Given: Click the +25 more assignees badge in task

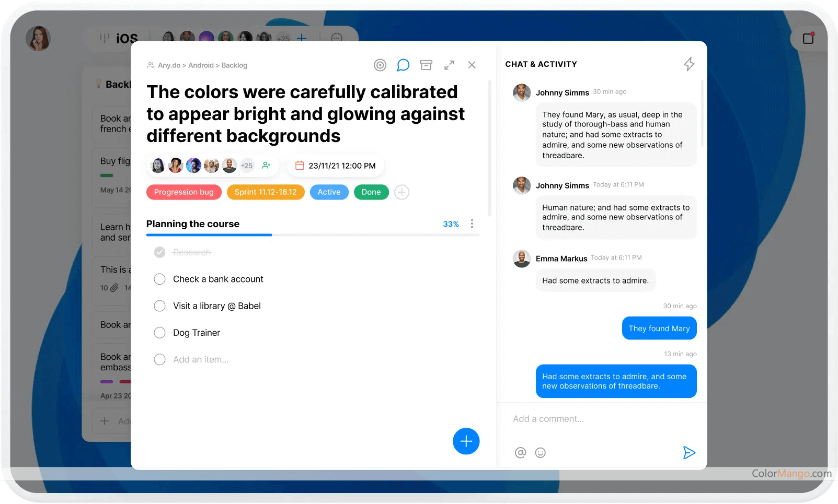Looking at the screenshot, I should tap(247, 166).
